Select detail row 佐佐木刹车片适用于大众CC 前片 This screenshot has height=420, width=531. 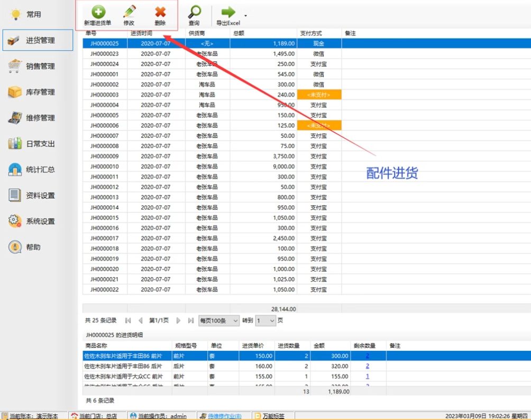tap(307, 376)
